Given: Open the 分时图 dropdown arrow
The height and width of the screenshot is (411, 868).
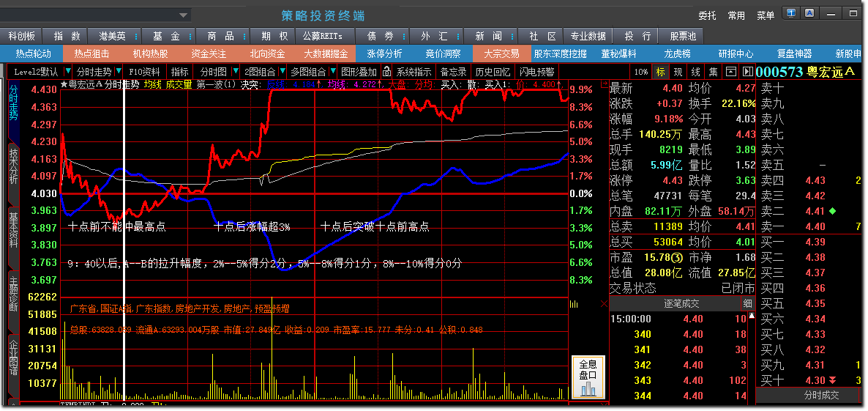Looking at the screenshot, I should point(236,72).
